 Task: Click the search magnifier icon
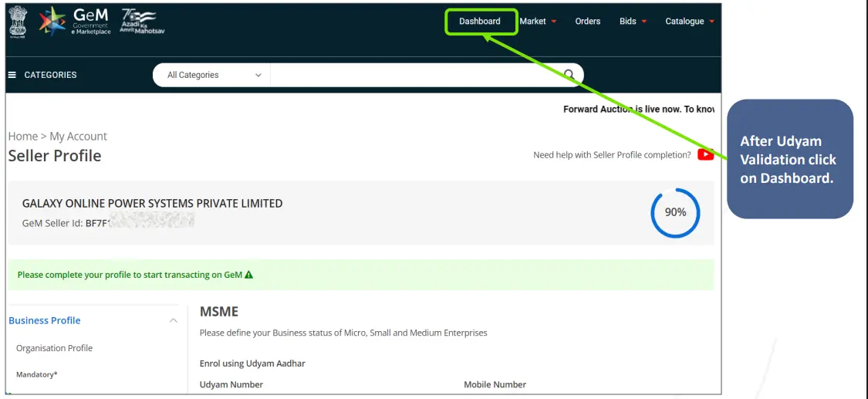[x=569, y=75]
